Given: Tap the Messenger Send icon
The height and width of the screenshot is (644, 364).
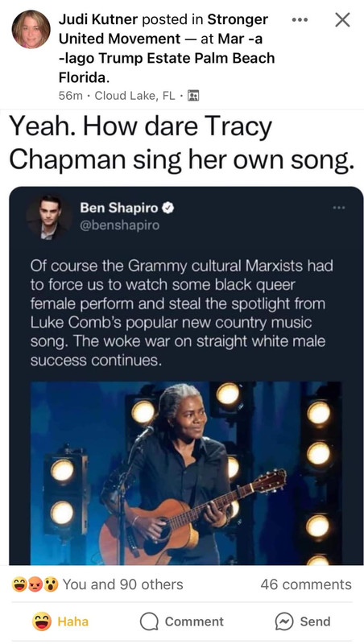Looking at the screenshot, I should click(x=284, y=621).
